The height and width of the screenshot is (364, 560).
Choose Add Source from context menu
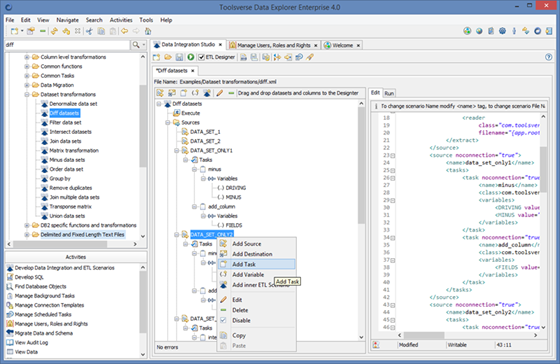tap(256, 244)
